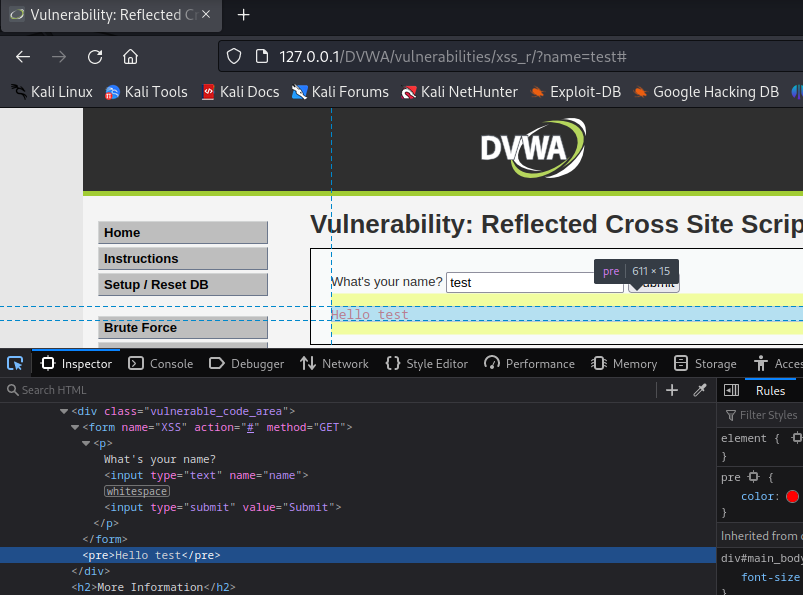The image size is (803, 595).
Task: Open Google Hacking DB bookmark
Action: (706, 92)
